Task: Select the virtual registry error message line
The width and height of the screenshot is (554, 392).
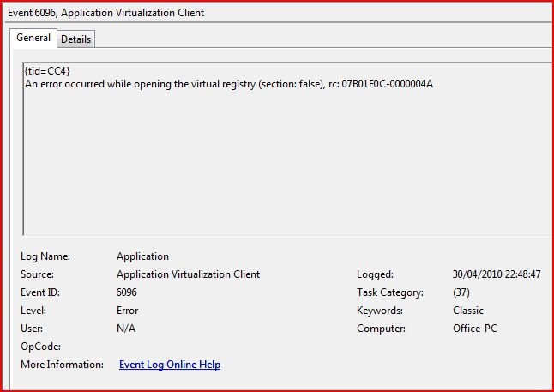Action: (x=229, y=84)
